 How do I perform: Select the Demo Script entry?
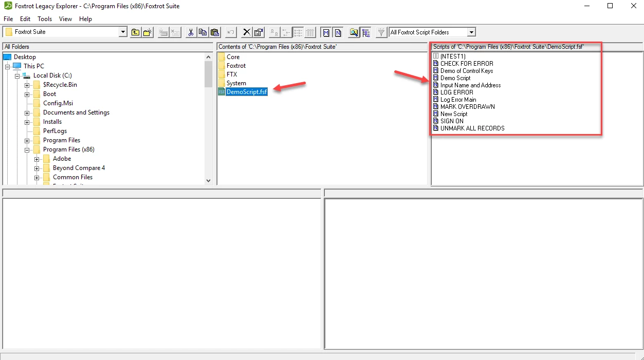[455, 78]
